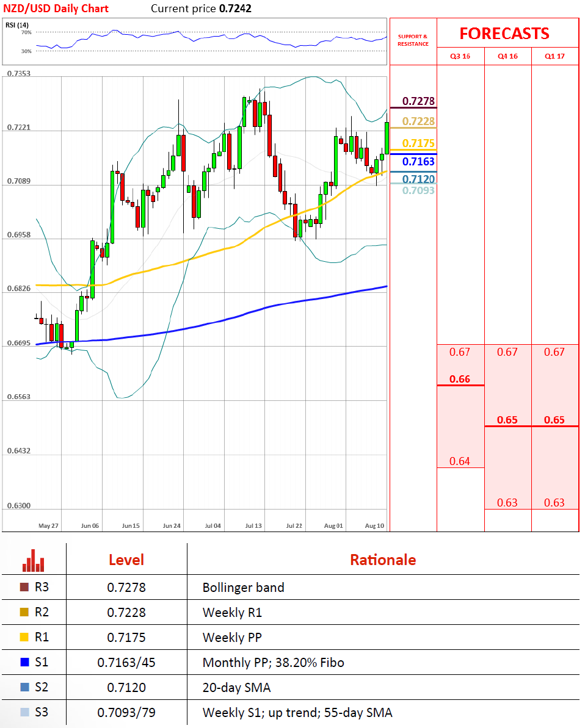The image size is (585, 728).
Task: Click the Jul 04 date axis label
Action: pos(213,525)
